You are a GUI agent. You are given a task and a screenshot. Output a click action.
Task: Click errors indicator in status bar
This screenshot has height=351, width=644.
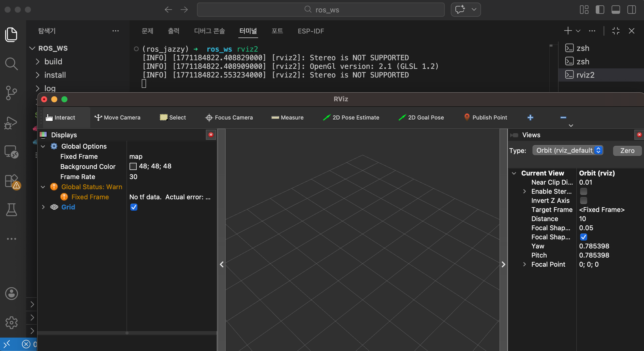tap(29, 344)
